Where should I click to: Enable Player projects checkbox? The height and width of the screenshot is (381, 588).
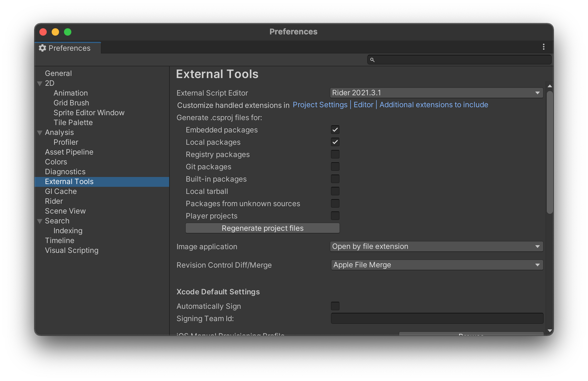pyautogui.click(x=335, y=216)
